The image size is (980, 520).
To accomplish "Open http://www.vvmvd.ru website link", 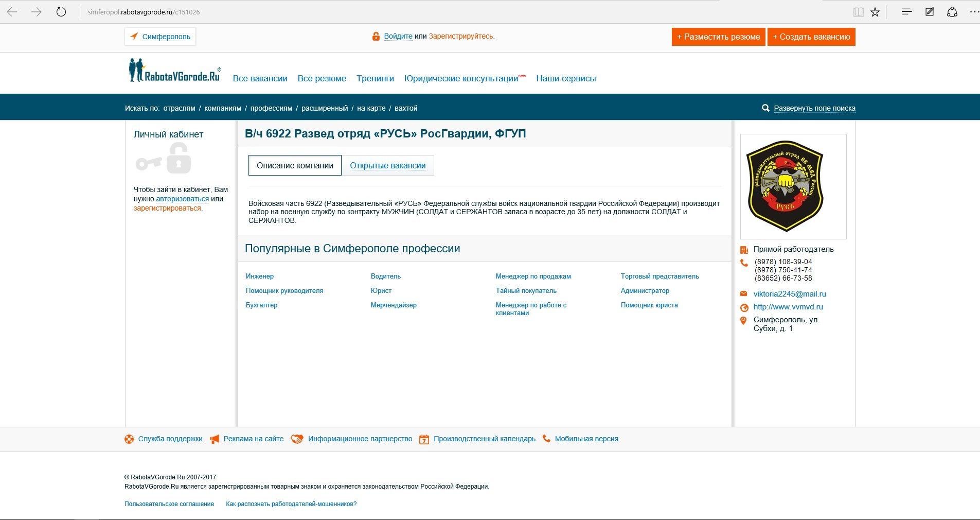I will click(788, 307).
